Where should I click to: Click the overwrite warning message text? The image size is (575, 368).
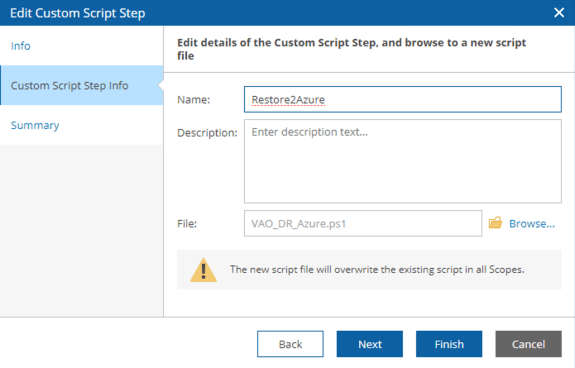click(x=377, y=269)
